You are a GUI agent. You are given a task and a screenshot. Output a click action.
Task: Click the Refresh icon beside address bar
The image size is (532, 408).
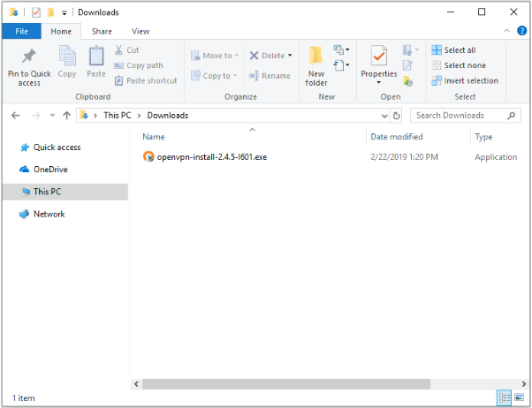(x=396, y=116)
